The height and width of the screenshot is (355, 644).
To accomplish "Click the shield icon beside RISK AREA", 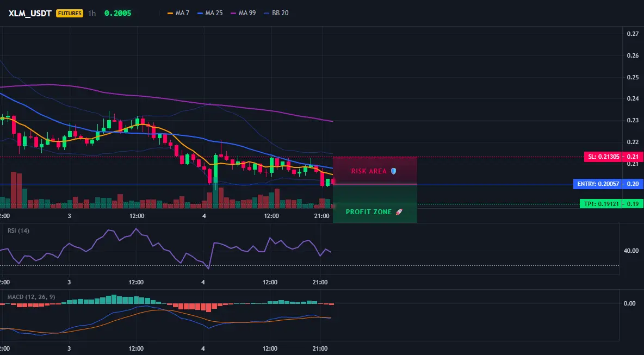I will point(393,171).
